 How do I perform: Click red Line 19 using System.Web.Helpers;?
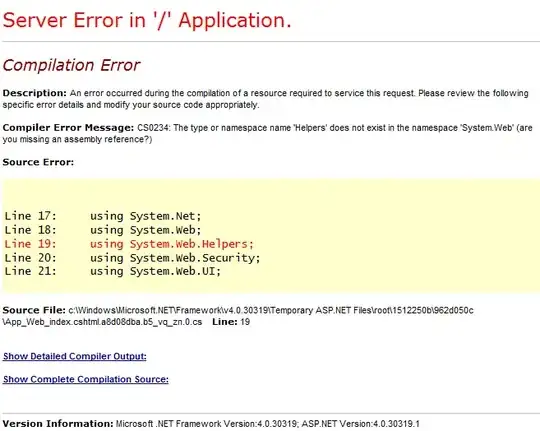click(x=129, y=244)
